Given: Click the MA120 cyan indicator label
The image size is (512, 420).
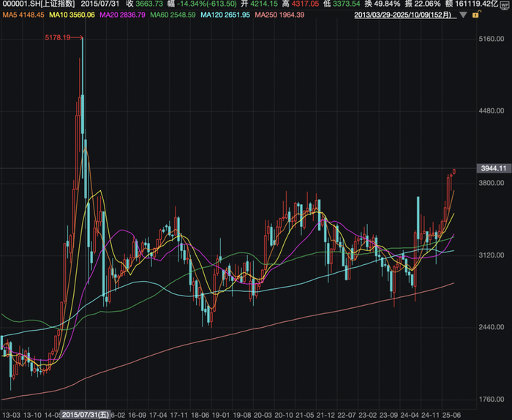Looking at the screenshot, I should tap(225, 15).
